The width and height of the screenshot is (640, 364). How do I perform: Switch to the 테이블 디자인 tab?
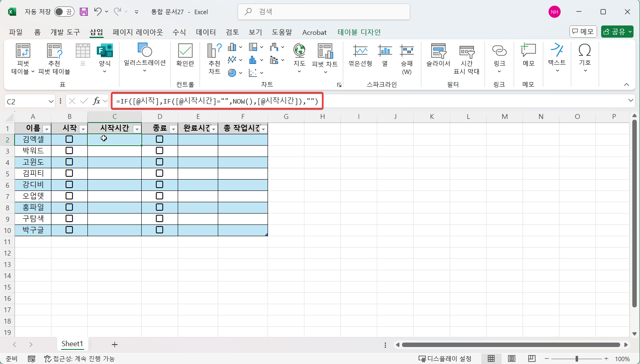tap(359, 32)
